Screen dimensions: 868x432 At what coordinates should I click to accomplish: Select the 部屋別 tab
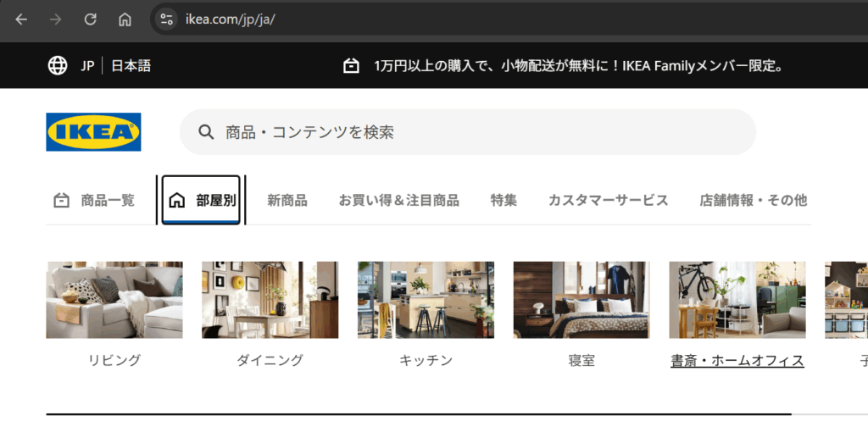(x=202, y=201)
